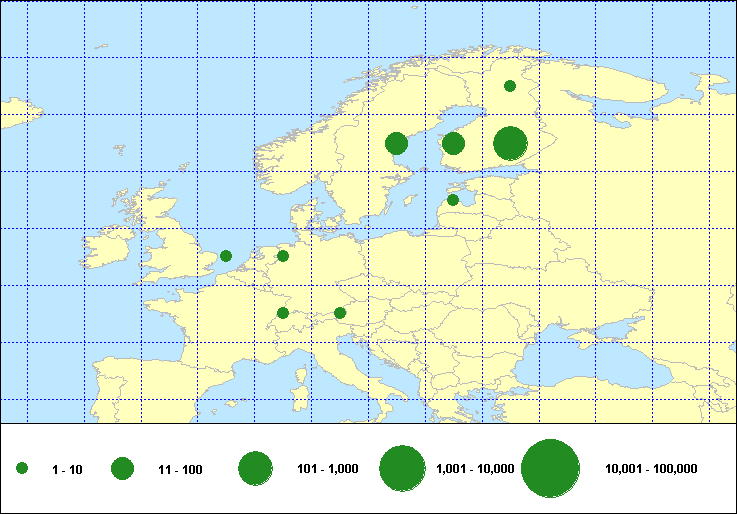Click the largest green circle over Finland
Viewport: 737px width, 514px height.
pyautogui.click(x=510, y=143)
